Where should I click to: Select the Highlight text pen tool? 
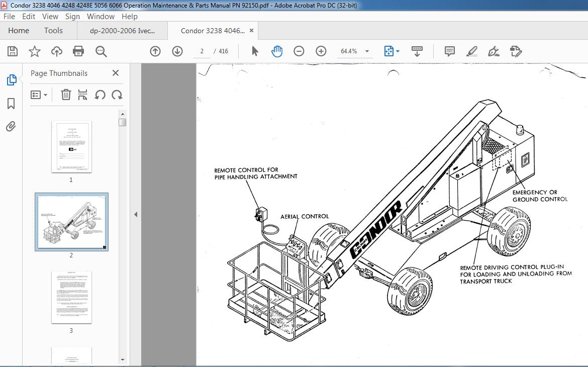pyautogui.click(x=472, y=51)
